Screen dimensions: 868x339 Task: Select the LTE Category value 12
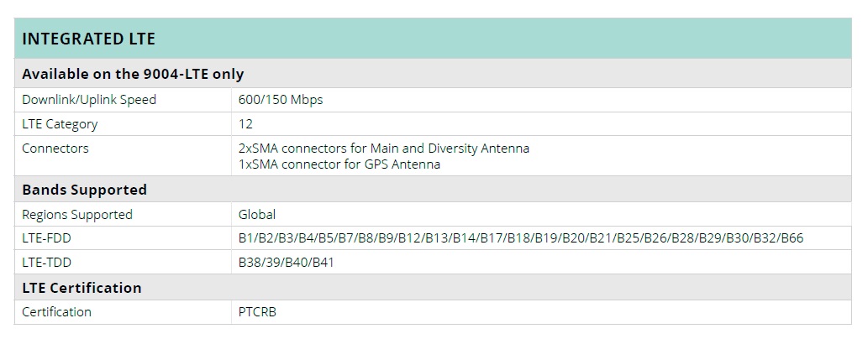pyautogui.click(x=245, y=124)
